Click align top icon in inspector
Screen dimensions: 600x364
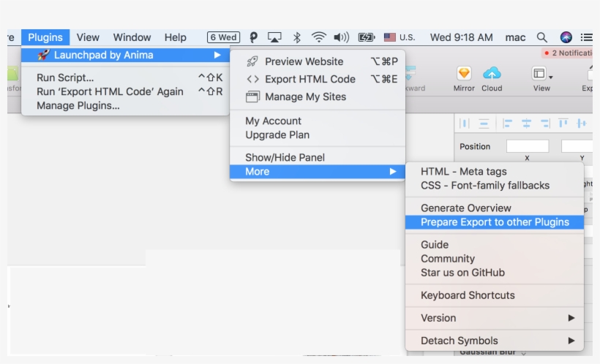coord(563,124)
